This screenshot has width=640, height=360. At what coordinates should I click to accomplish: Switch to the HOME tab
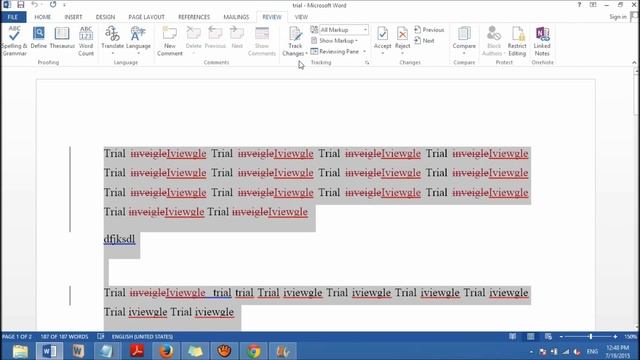click(42, 17)
